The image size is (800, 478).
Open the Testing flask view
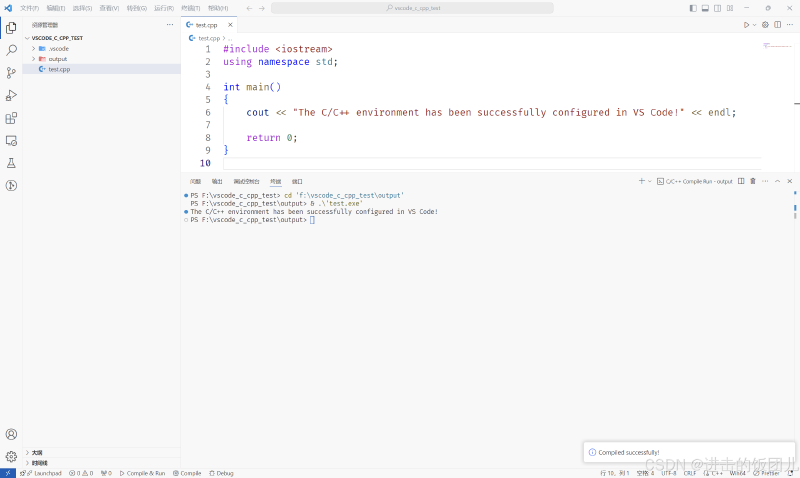(11, 163)
